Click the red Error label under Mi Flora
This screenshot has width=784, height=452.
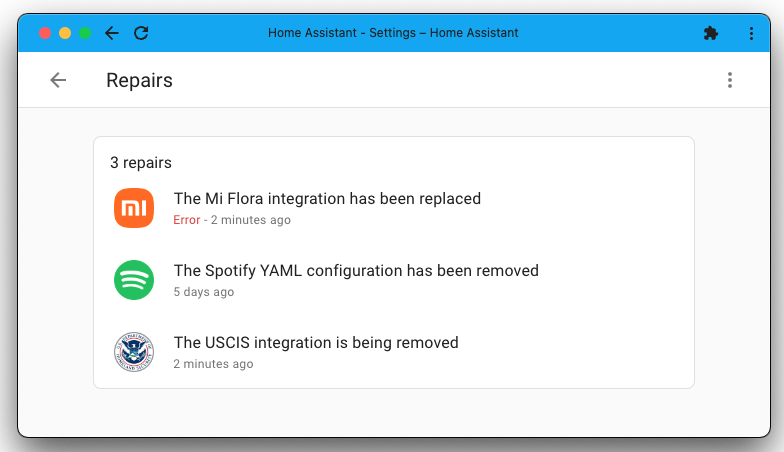click(187, 220)
